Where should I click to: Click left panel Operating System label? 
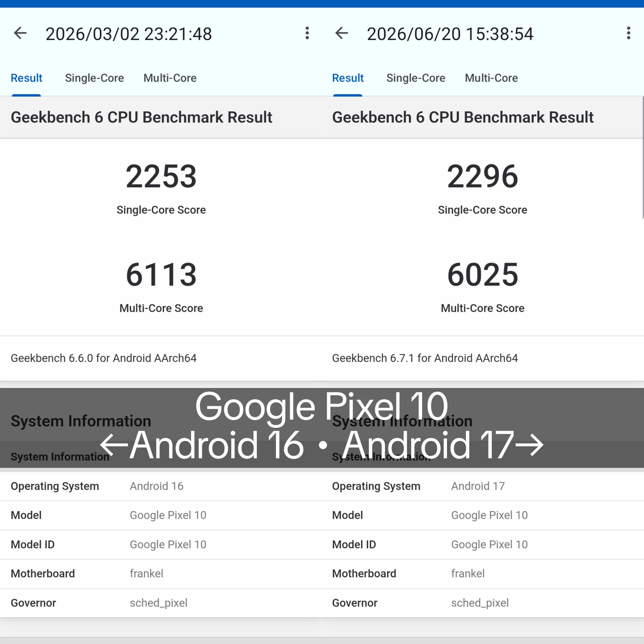point(55,486)
